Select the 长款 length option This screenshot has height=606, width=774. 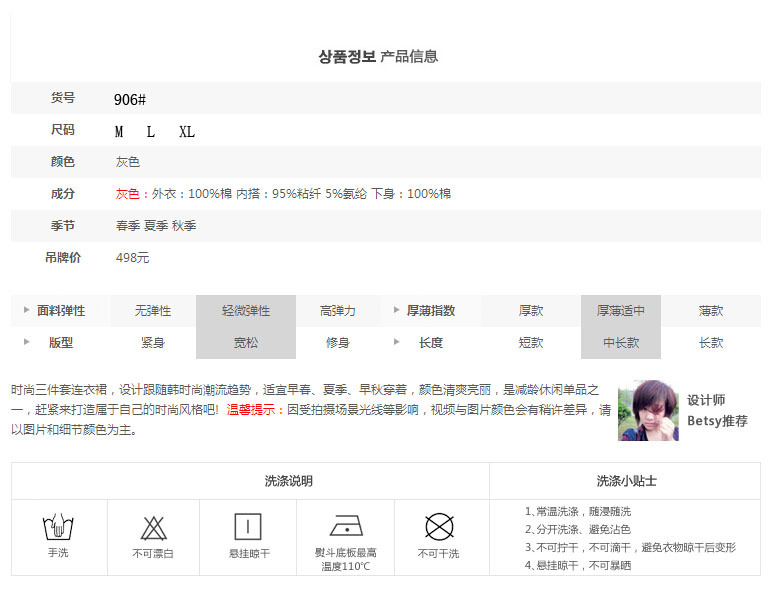711,342
